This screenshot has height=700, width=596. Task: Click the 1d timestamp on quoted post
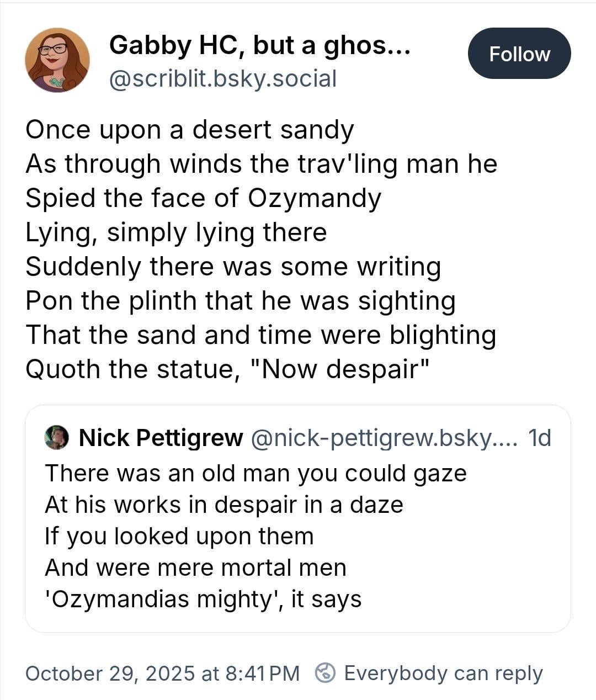539,438
